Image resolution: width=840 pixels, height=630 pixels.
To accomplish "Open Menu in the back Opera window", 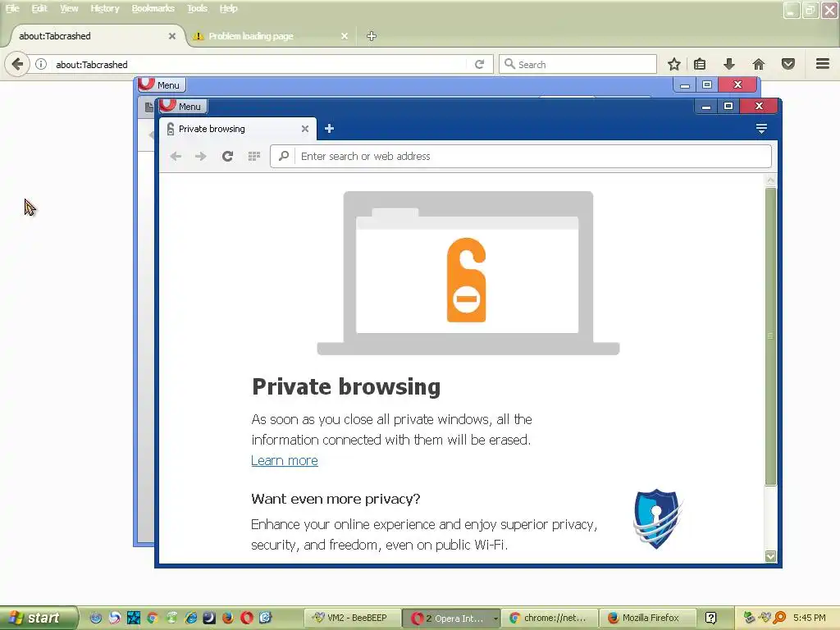I will pos(162,84).
